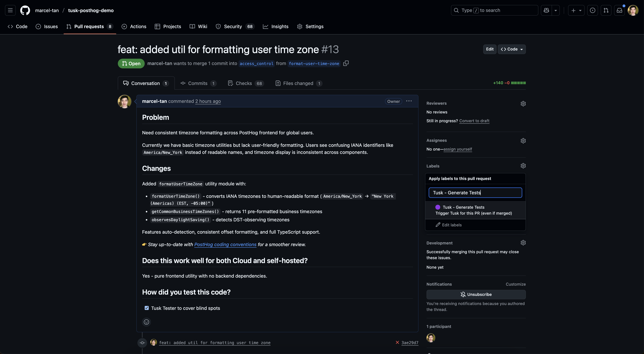The image size is (644, 354).
Task: Open the Labels gear settings
Action: click(x=523, y=166)
